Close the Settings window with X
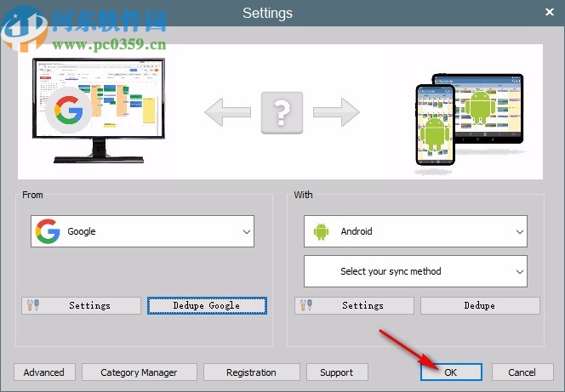This screenshot has height=392, width=565. coord(550,12)
